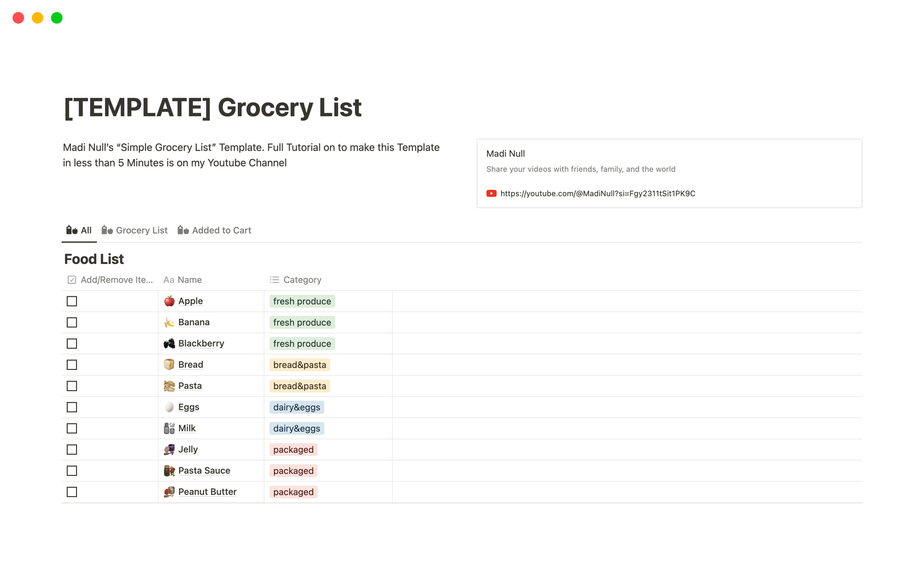Click the green fresh produce tag for Blackberry
The image size is (924, 578).
click(302, 343)
